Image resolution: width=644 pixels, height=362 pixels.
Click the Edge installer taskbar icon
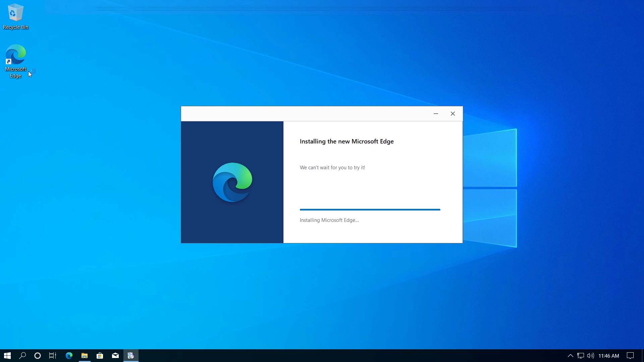tap(131, 356)
